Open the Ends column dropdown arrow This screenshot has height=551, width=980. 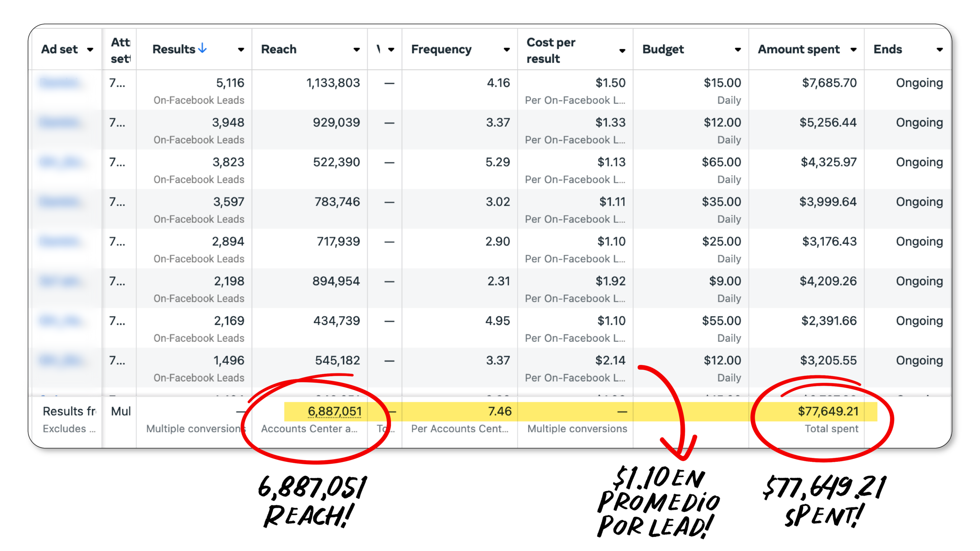click(939, 50)
